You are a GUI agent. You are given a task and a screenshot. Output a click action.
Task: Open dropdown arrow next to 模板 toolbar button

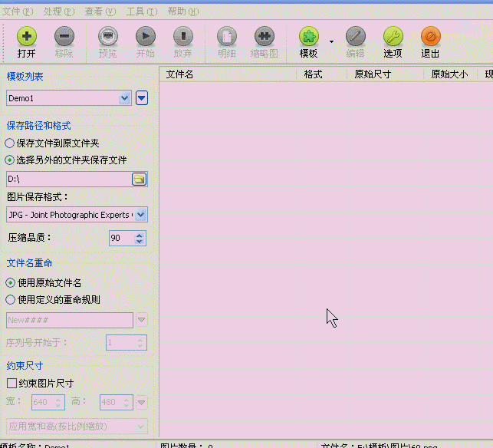pos(331,41)
